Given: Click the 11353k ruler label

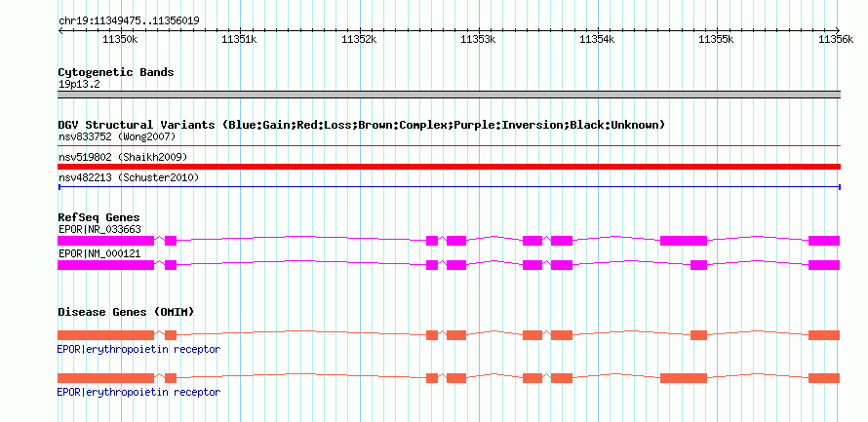Looking at the screenshot, I should tap(478, 39).
